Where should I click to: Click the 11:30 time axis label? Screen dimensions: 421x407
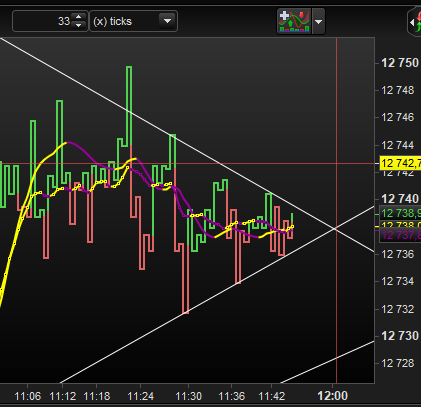(x=189, y=396)
